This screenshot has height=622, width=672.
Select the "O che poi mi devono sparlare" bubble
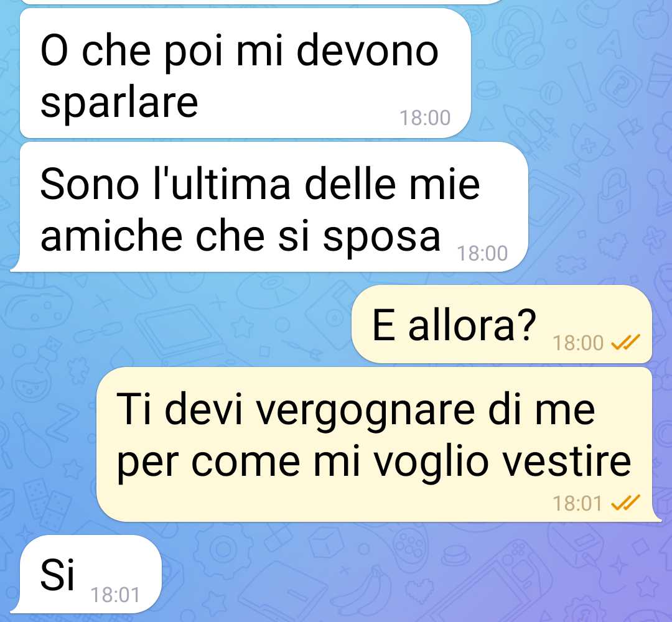245,73
